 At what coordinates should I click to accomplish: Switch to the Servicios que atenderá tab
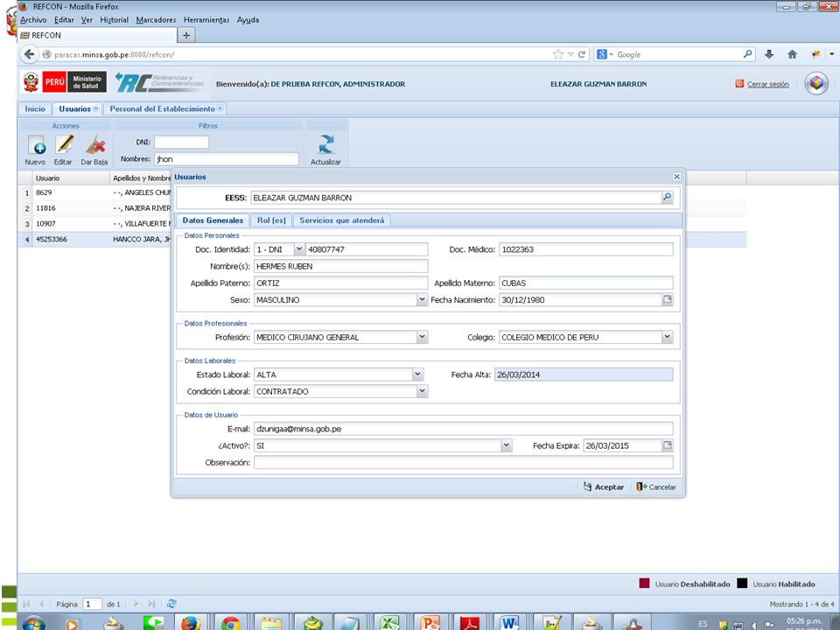tap(342, 220)
